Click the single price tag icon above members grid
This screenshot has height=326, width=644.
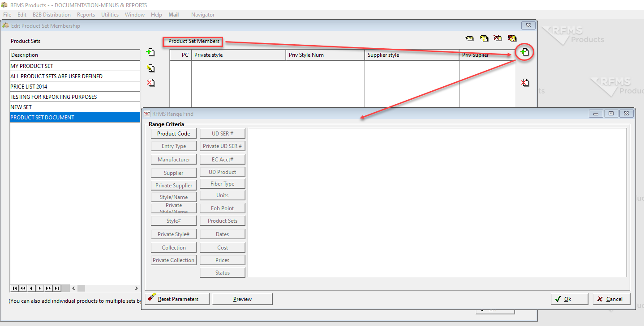pos(469,38)
